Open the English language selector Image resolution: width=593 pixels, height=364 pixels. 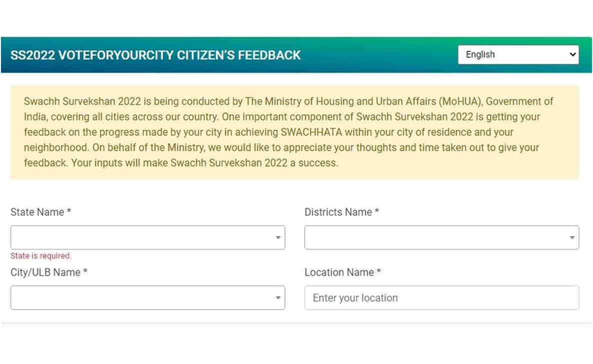pyautogui.click(x=518, y=55)
